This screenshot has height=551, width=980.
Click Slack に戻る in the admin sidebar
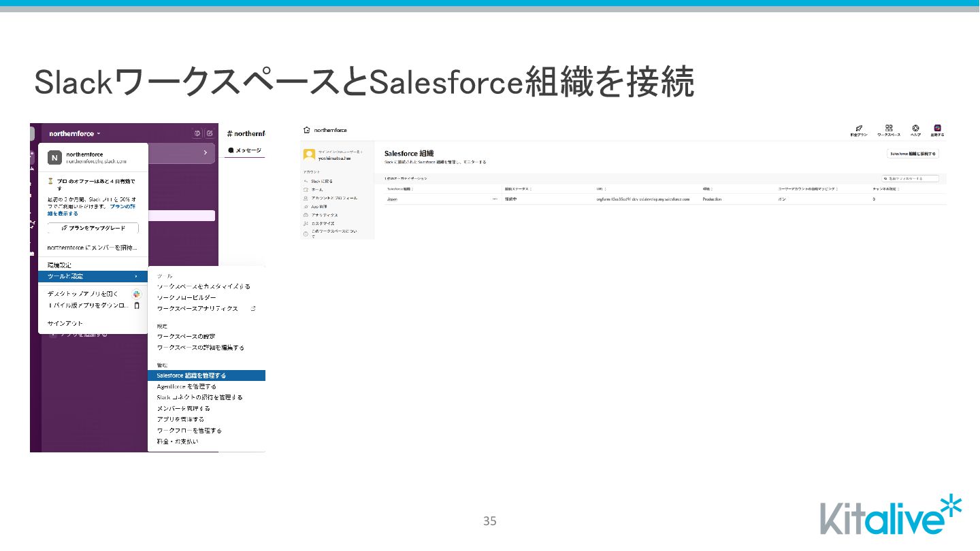coord(322,181)
